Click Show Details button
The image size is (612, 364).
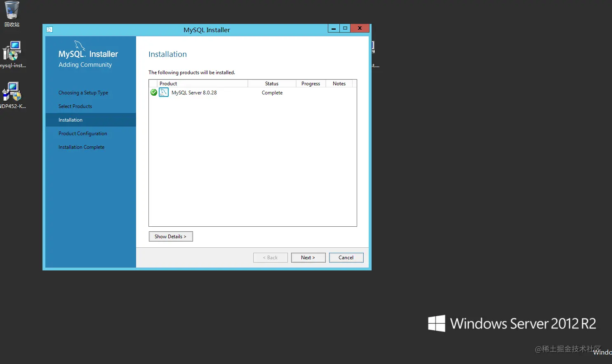(171, 236)
